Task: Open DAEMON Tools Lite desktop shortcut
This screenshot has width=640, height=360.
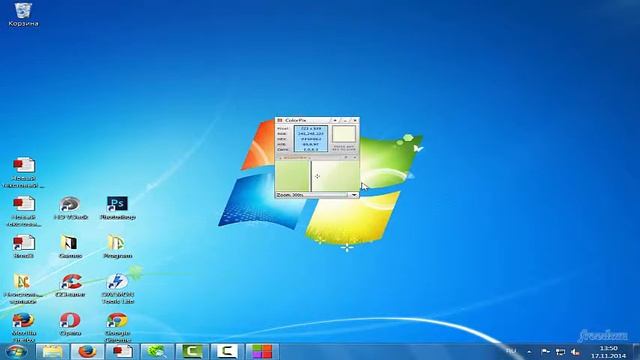Action: point(118,289)
